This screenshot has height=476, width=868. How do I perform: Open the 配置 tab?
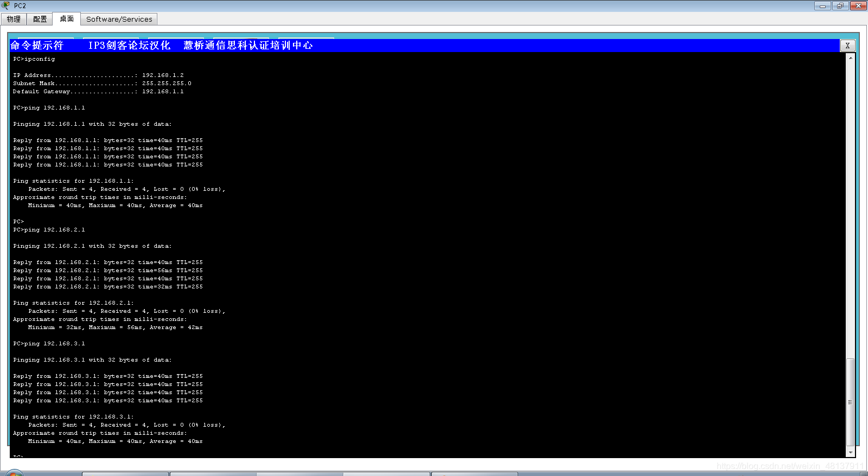40,19
